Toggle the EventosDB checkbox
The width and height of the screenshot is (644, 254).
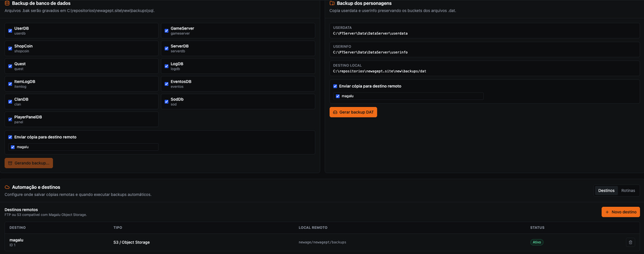(167, 83)
